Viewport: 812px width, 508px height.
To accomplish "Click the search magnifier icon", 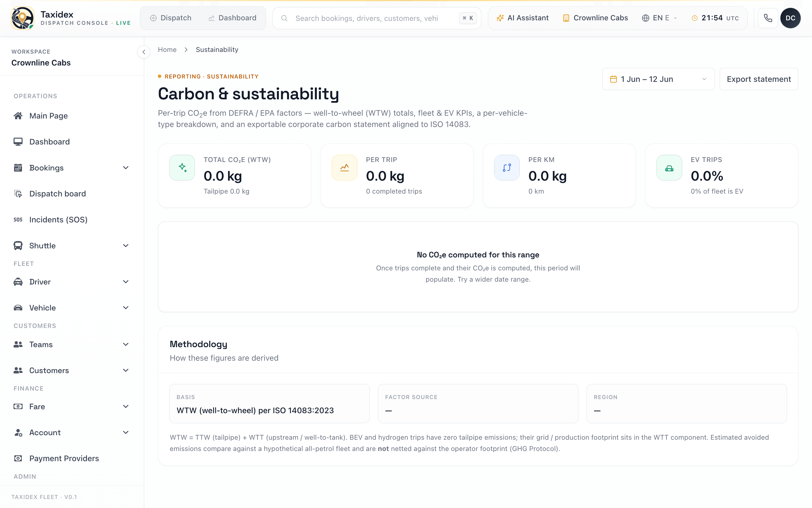I will 284,18.
